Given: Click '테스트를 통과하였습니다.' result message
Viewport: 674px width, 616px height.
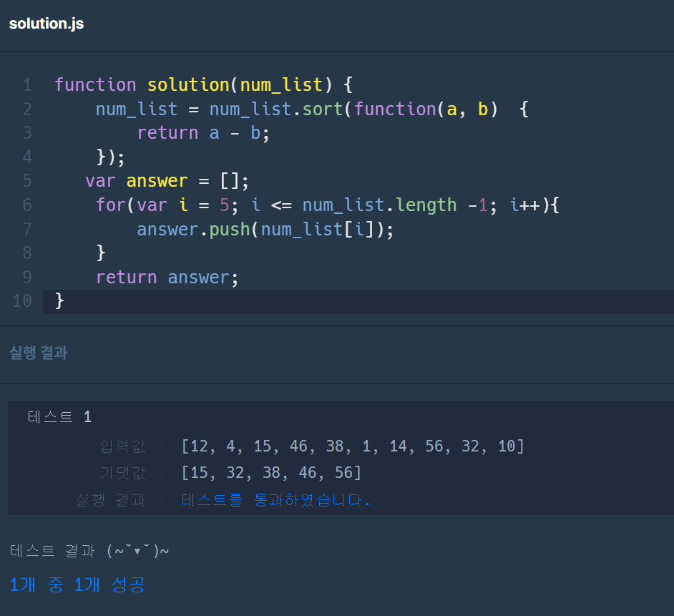Looking at the screenshot, I should point(275,500).
